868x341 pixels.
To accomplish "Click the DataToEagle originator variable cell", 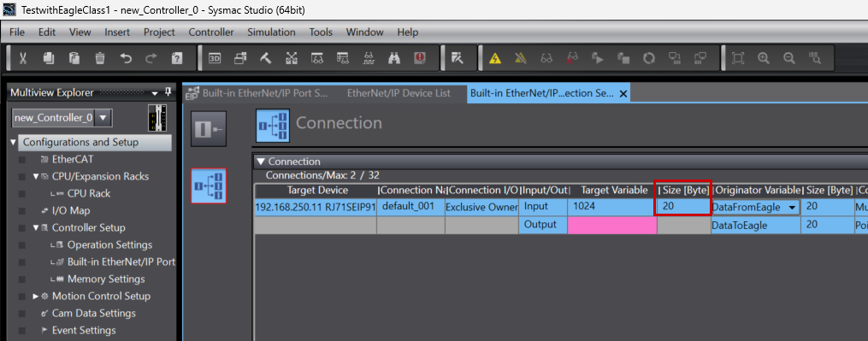I will click(x=756, y=226).
